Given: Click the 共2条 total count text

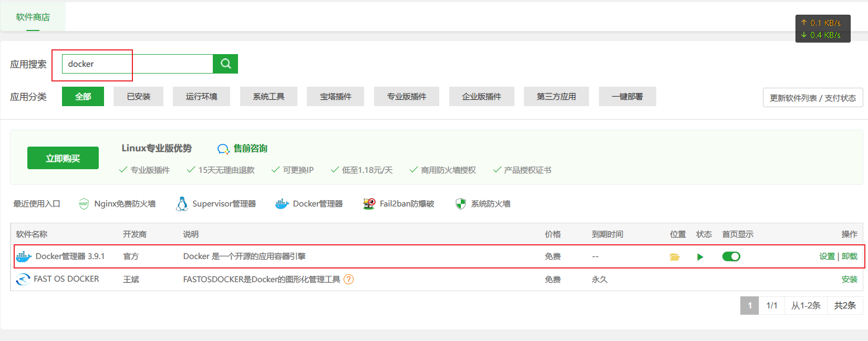Looking at the screenshot, I should [845, 305].
